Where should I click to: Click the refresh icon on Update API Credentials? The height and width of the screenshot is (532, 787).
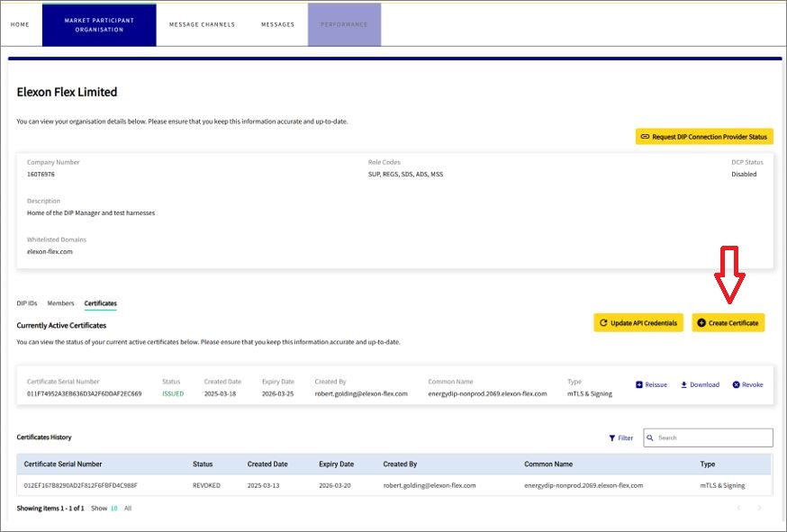603,322
